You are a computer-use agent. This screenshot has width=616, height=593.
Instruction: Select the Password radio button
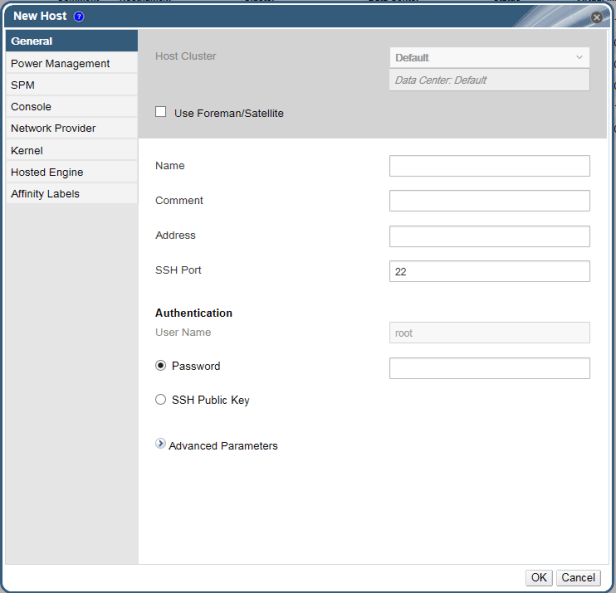tap(161, 366)
